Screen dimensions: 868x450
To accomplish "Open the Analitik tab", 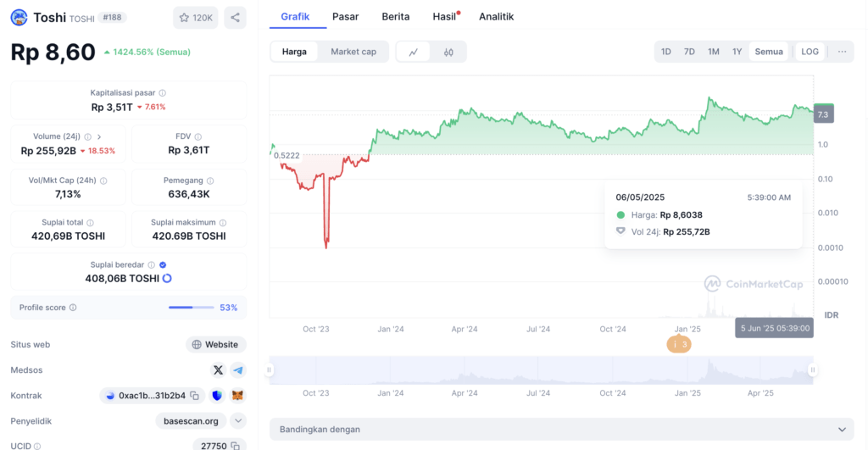I will 497,17.
